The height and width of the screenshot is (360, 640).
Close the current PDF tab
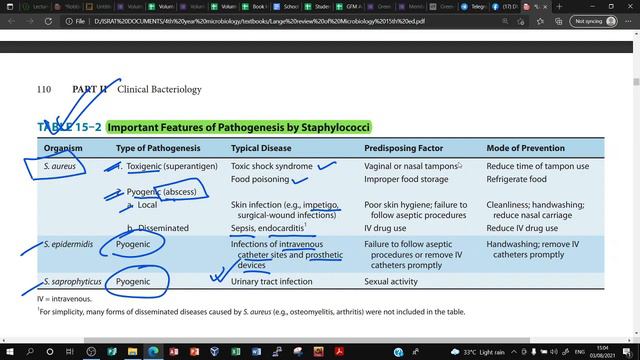coord(545,7)
